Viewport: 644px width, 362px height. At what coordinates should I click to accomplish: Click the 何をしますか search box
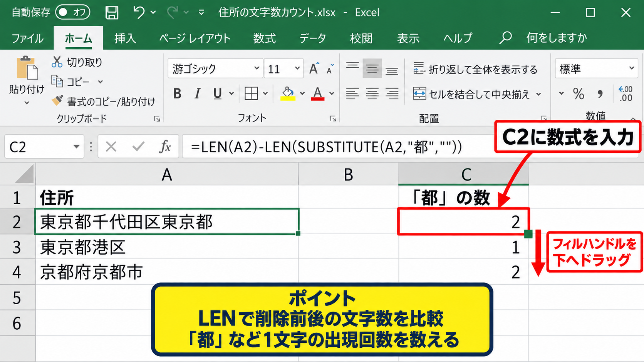(x=557, y=38)
